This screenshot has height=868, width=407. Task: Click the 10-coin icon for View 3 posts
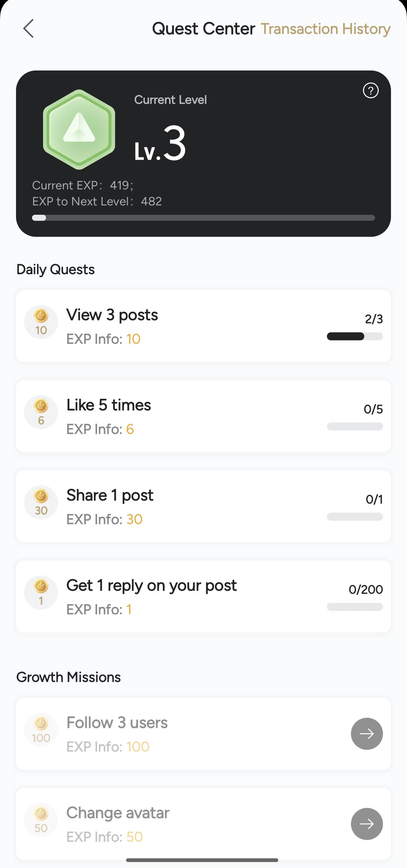coord(41,322)
